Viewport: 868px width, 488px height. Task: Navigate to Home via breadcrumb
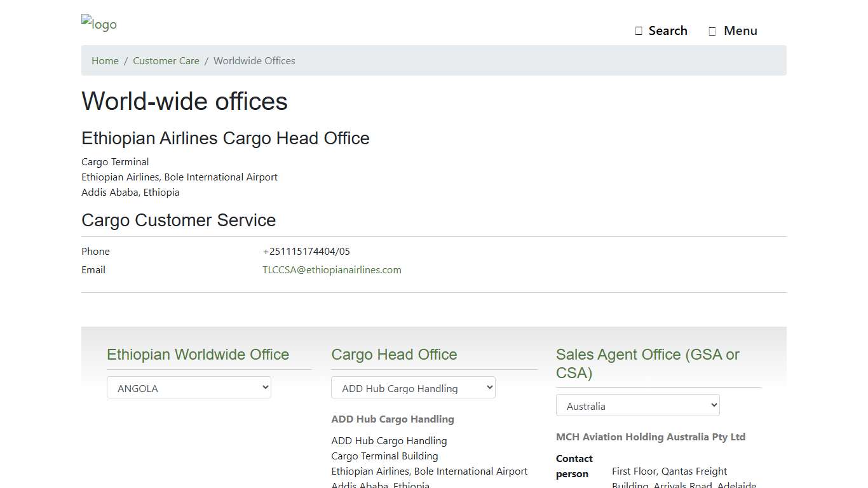(105, 60)
